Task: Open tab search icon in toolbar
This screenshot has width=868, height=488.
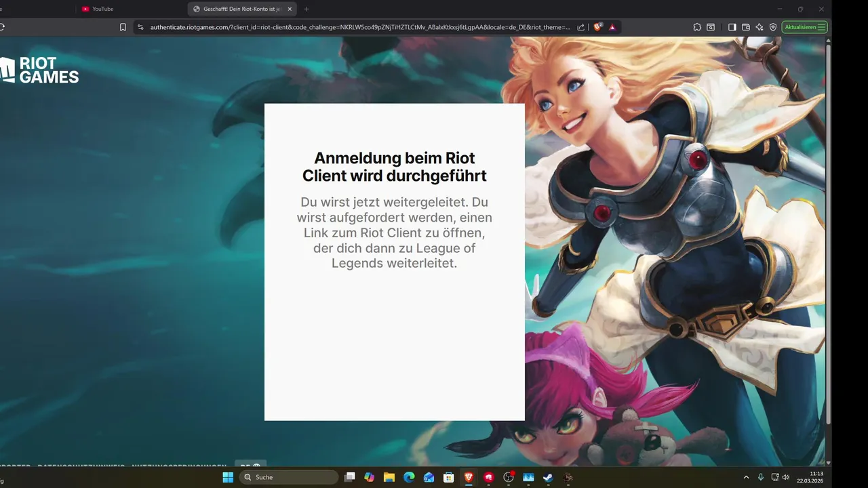Action: [x=711, y=27]
